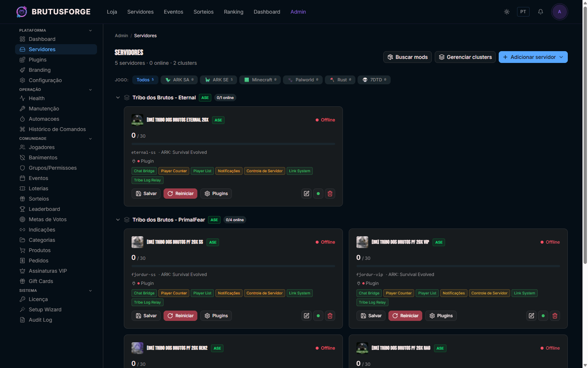The image size is (588, 368).
Task: Toggle green status dot on PF 20X VIP card
Action: point(543,316)
